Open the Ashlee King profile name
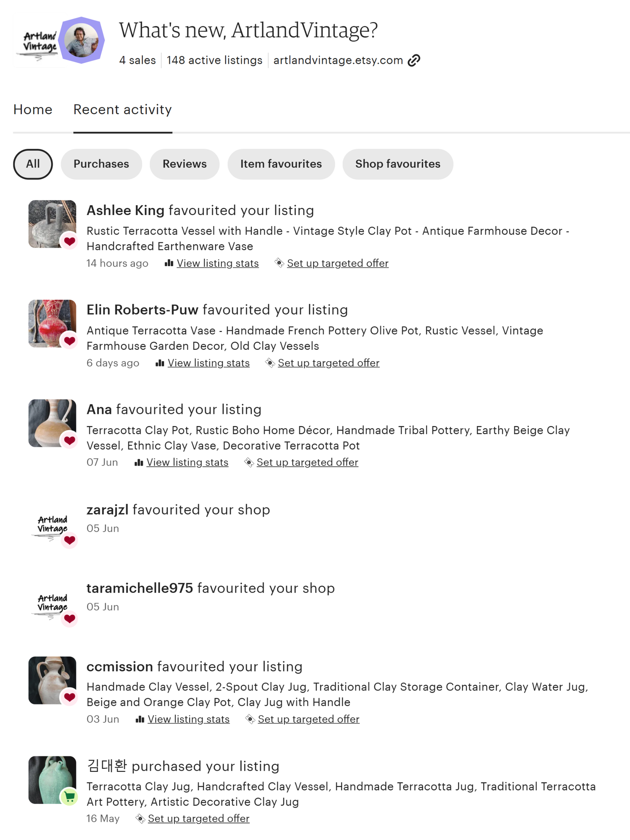 click(126, 210)
